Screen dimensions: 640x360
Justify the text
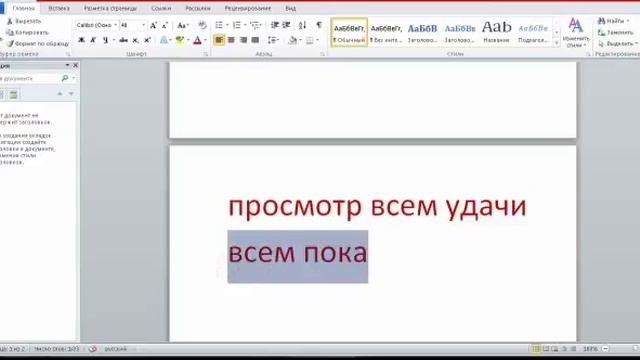point(255,40)
